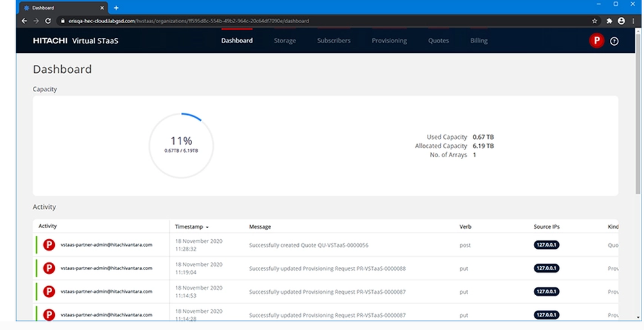644x330 pixels.
Task: Click the 11% capacity usage gauge
Action: (x=181, y=146)
